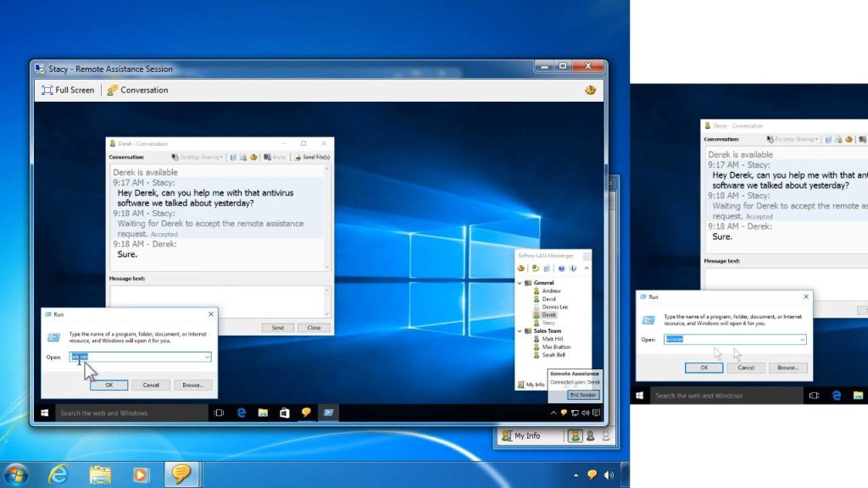This screenshot has width=868, height=488.
Task: Set status to offline with the white user icon
Action: (x=605, y=436)
